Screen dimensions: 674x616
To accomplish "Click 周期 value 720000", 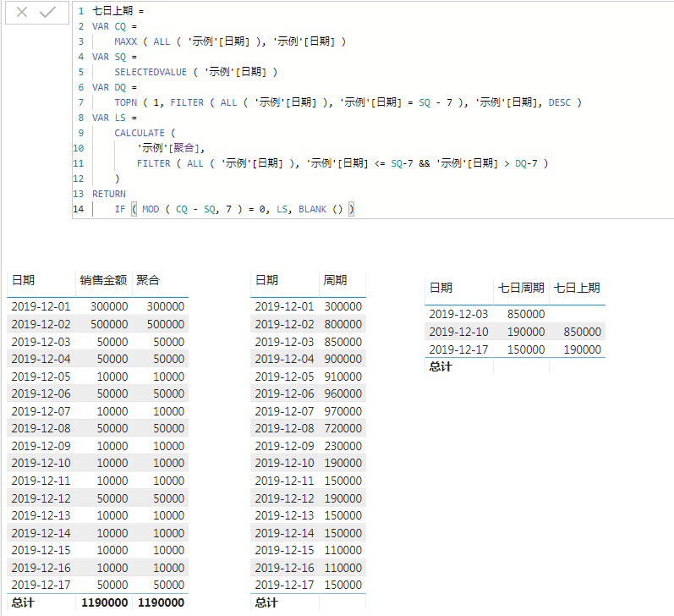I will [x=343, y=428].
